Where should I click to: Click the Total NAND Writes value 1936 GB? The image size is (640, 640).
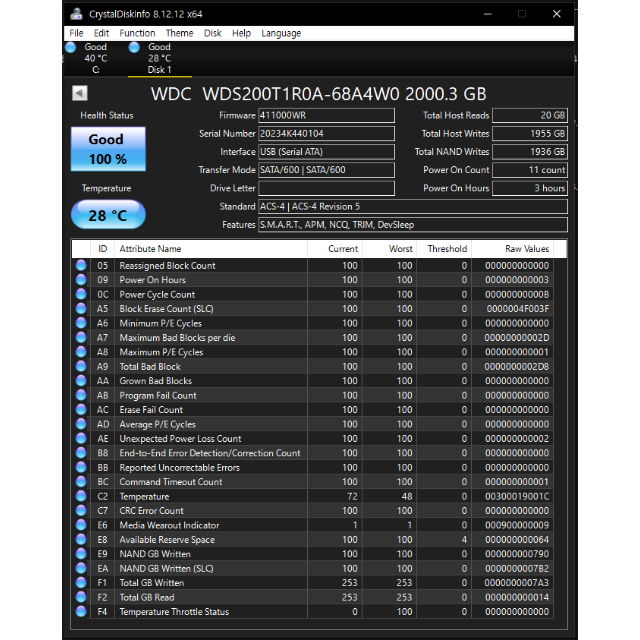coord(530,152)
